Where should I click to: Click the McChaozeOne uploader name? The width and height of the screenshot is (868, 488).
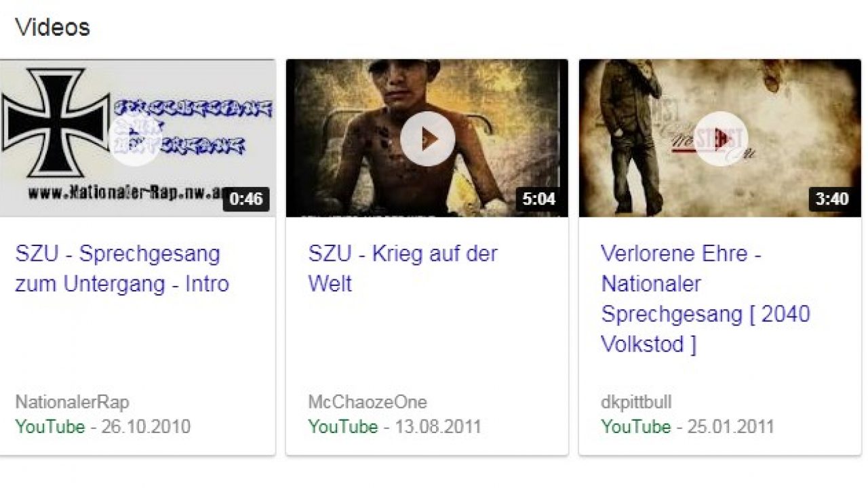(368, 402)
